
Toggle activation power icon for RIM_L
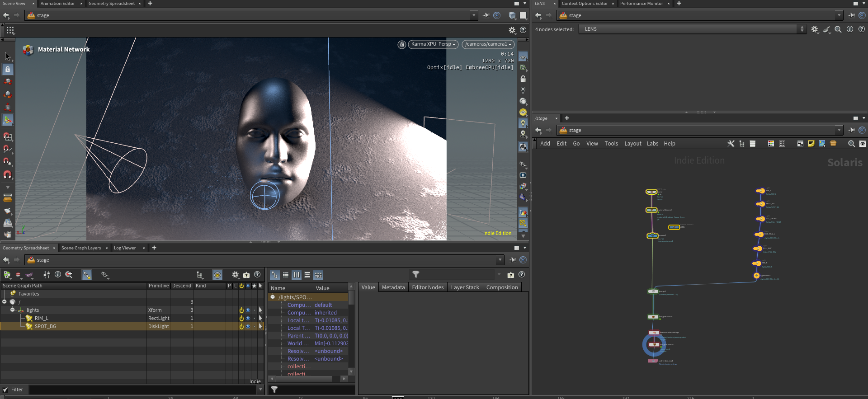241,318
